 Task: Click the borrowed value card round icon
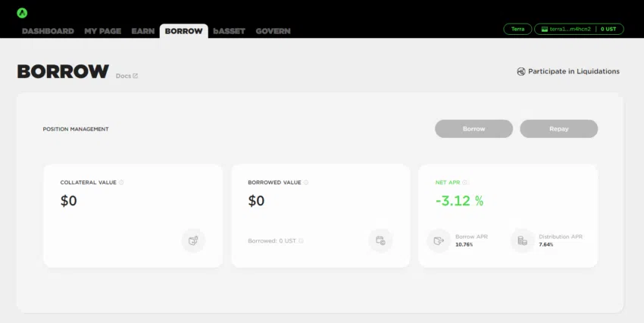(x=381, y=240)
